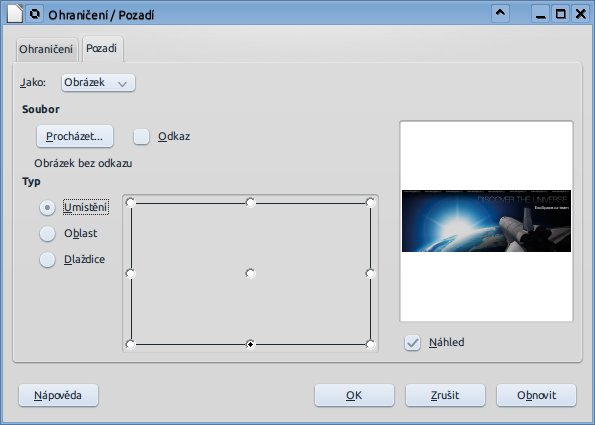Click the space shuttle preview image
595x425 pixels.
tap(486, 221)
